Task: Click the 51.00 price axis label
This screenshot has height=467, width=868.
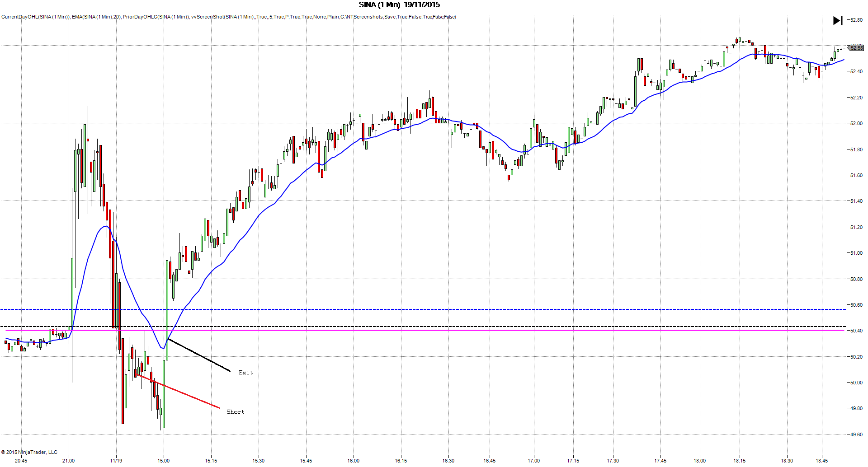Action: (x=856, y=253)
